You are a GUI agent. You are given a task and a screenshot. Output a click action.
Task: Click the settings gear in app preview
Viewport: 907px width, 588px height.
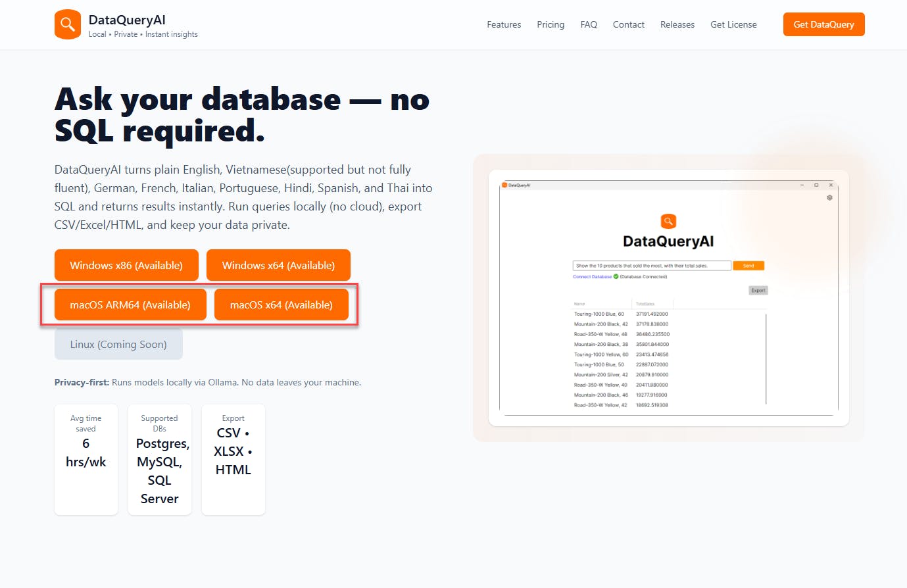(829, 197)
